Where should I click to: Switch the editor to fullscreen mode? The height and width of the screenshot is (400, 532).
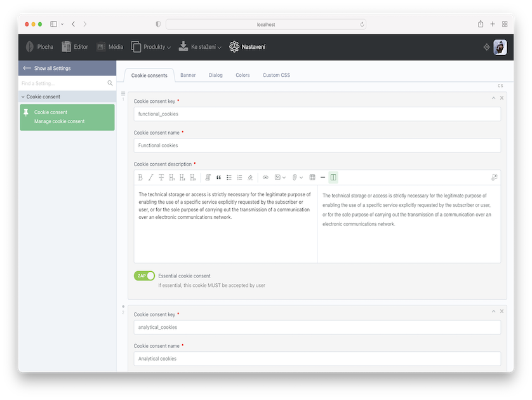pos(495,177)
